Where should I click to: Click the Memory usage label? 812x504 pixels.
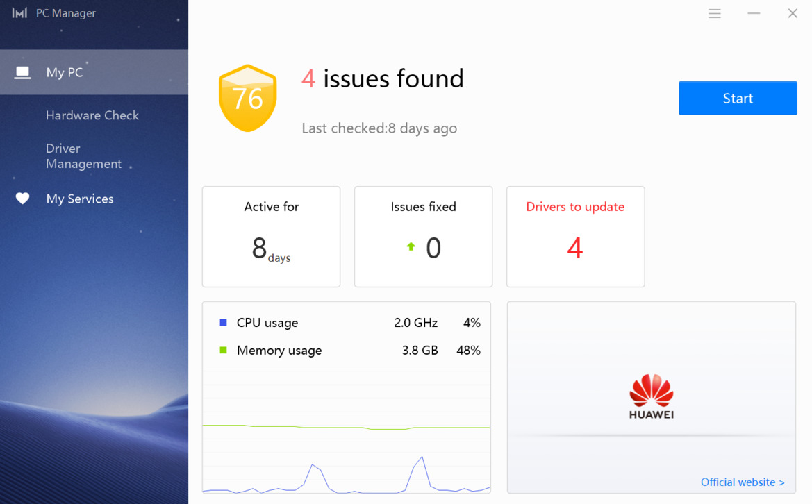click(279, 351)
